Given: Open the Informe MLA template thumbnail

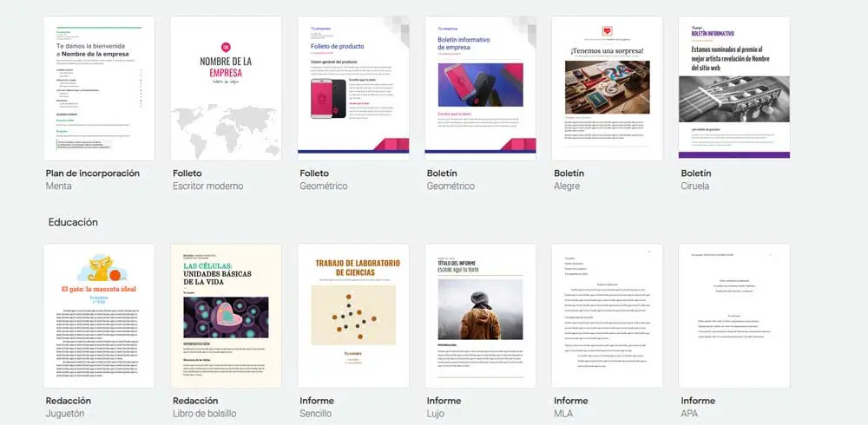Looking at the screenshot, I should click(608, 316).
